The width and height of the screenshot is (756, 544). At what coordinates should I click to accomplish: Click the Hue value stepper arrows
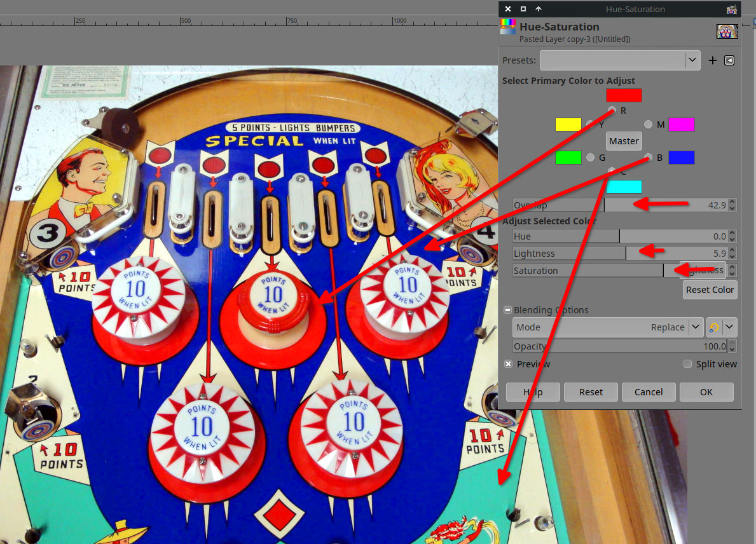[x=732, y=236]
